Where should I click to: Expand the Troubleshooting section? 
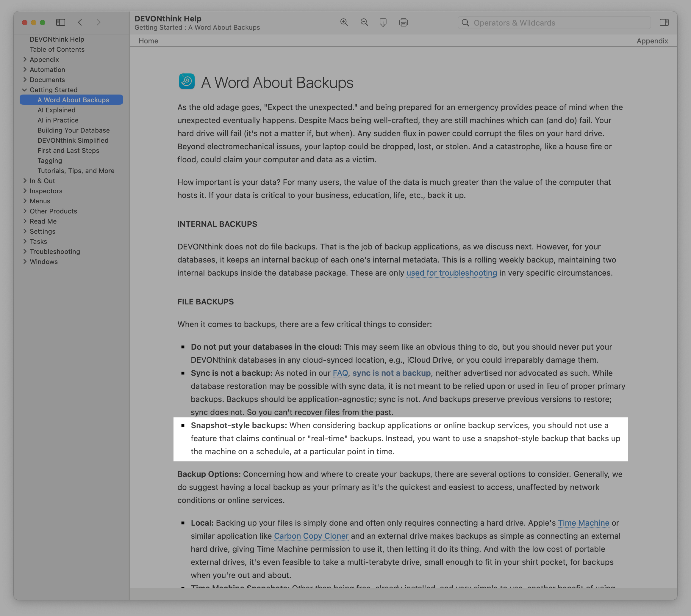(24, 252)
